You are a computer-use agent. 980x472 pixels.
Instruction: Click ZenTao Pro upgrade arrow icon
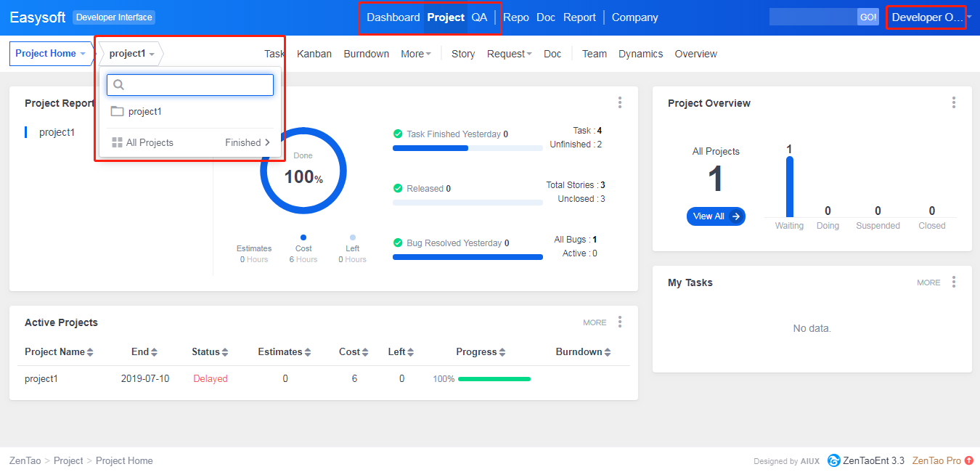pos(969,460)
